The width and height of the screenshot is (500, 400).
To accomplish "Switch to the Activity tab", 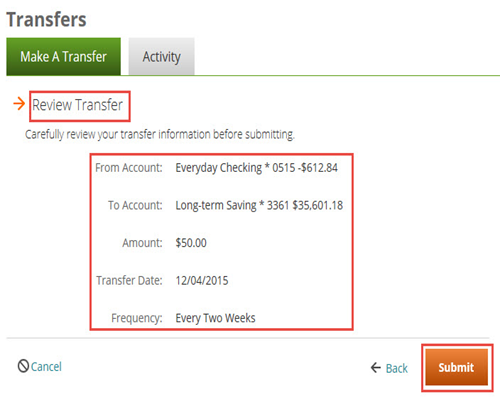I will coord(161,56).
